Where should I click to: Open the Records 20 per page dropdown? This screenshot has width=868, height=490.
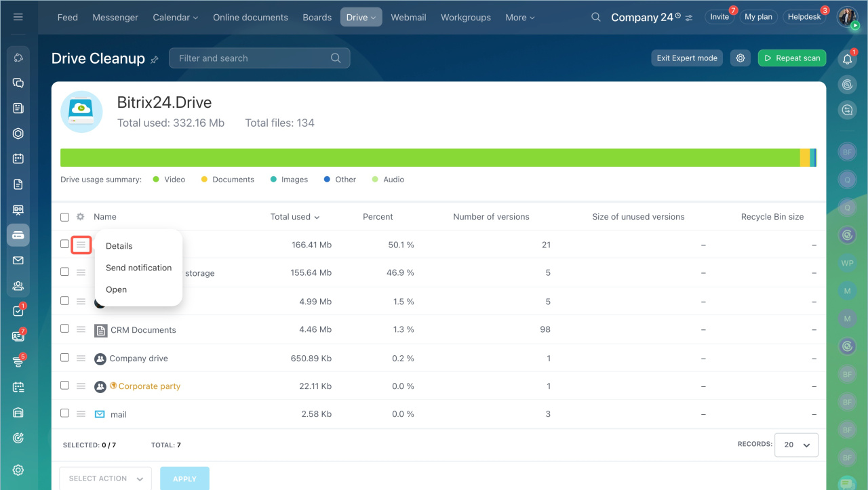(x=796, y=445)
